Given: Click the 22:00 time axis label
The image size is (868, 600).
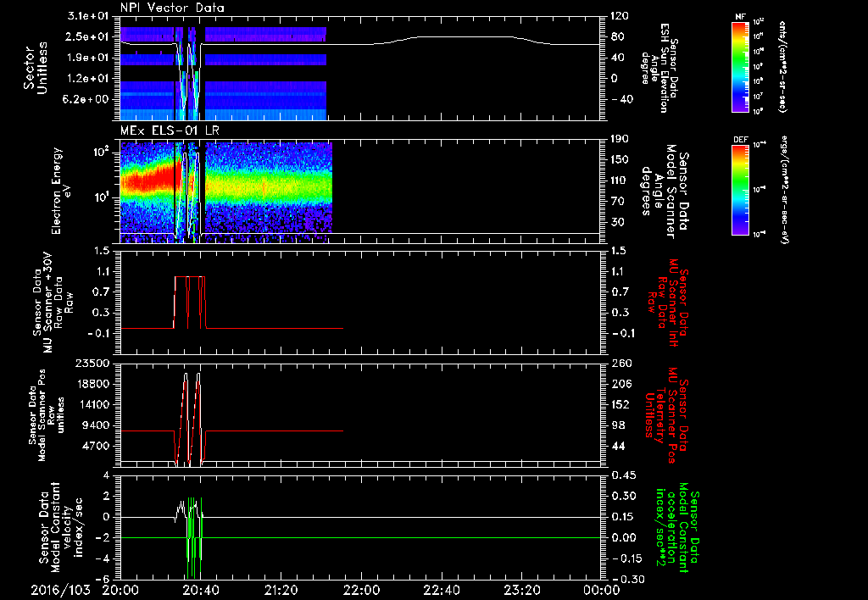Looking at the screenshot, I should click(361, 590).
